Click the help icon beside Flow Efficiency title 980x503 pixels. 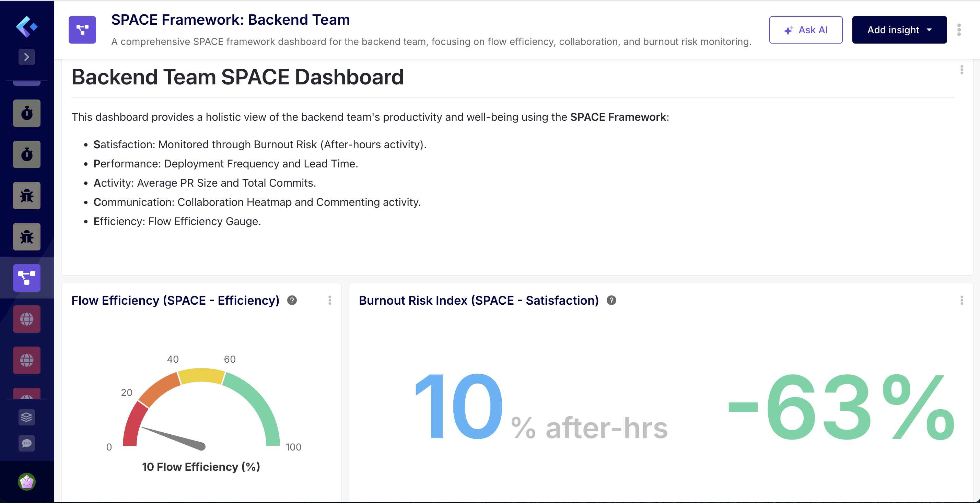pos(292,301)
